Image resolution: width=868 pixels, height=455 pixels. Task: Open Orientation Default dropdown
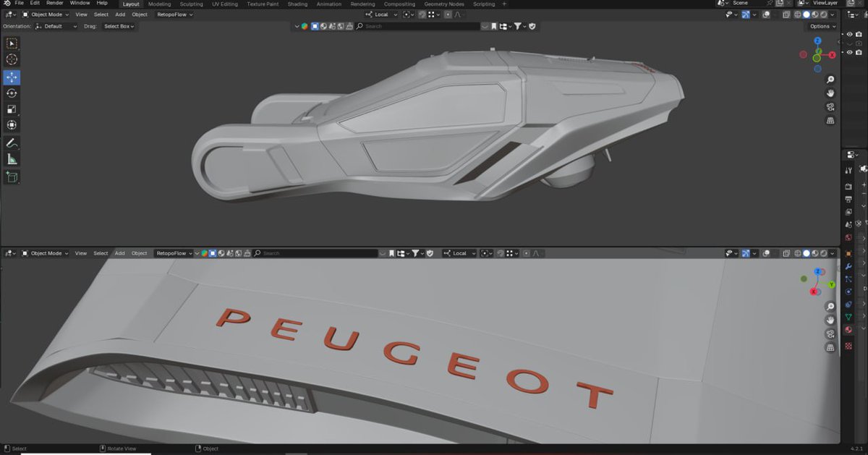point(56,26)
